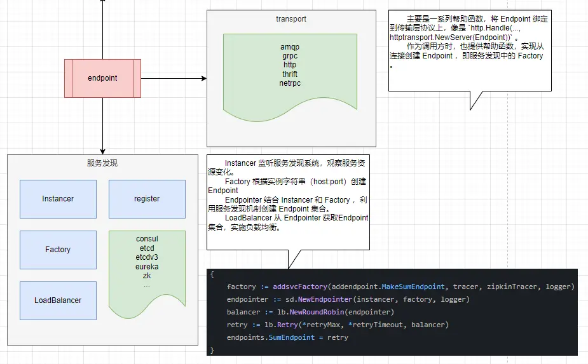
Task: Click 'etcdv3' in the registry list
Action: tap(147, 257)
